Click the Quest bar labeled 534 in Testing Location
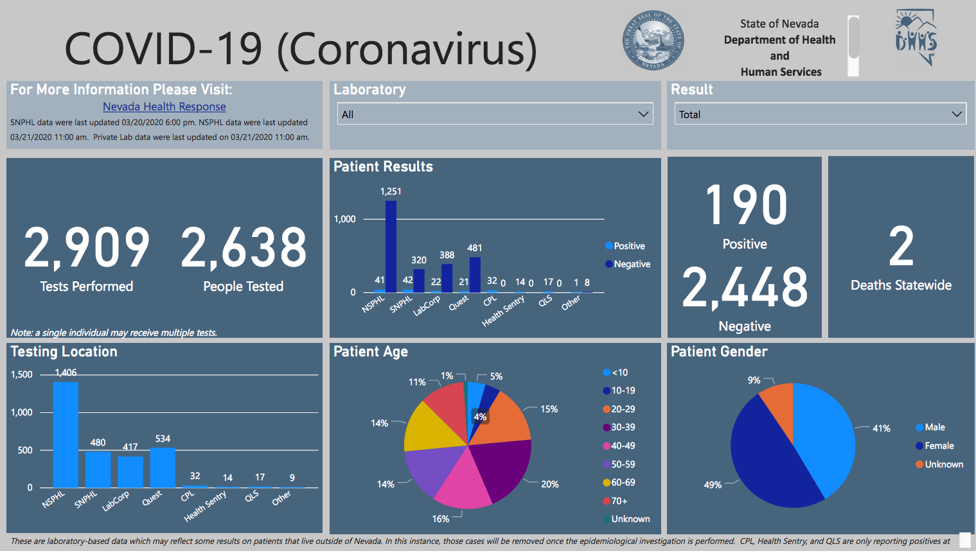This screenshot has width=976, height=560. click(163, 468)
